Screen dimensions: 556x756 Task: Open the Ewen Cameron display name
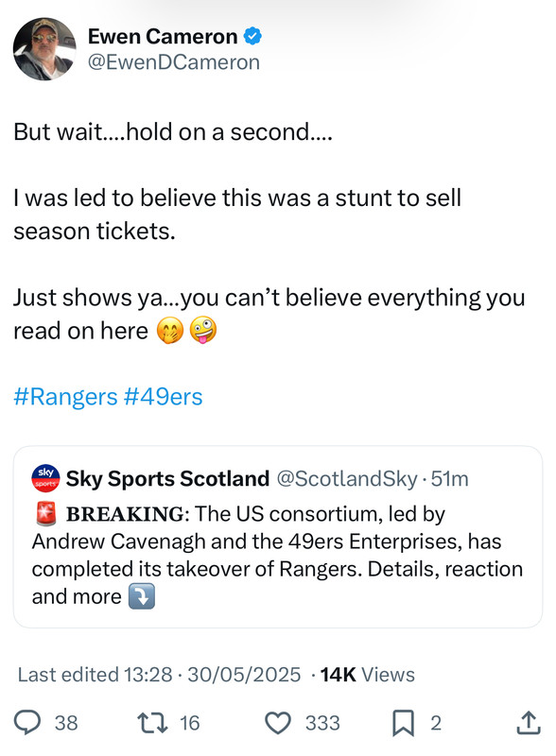163,37
